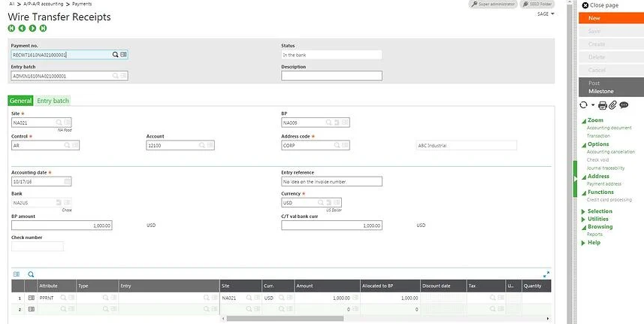Switch to the Entry batch tab

(53, 101)
